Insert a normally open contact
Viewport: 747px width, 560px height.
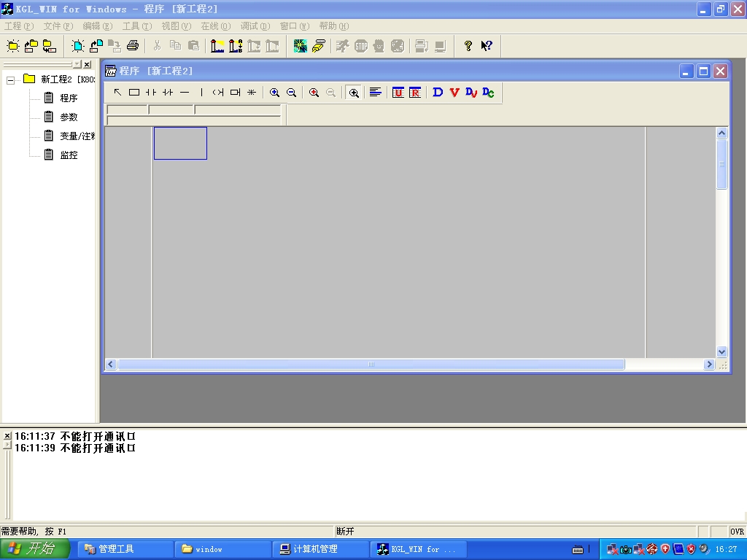coord(151,93)
